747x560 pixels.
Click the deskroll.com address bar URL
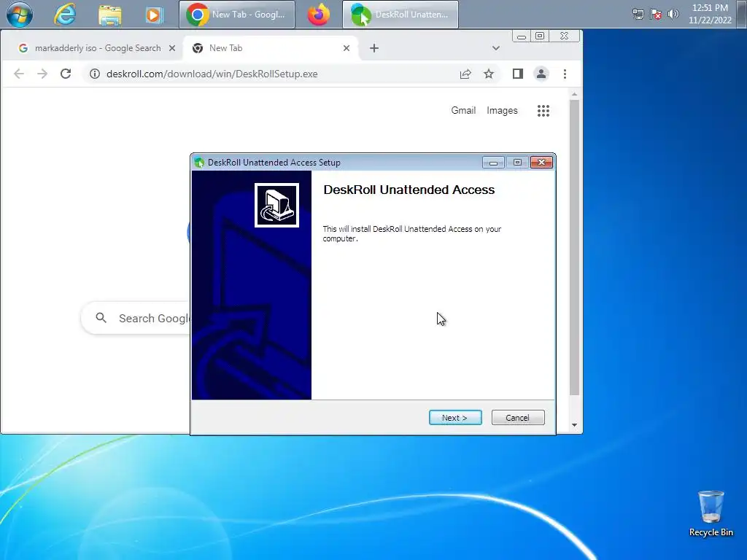212,74
